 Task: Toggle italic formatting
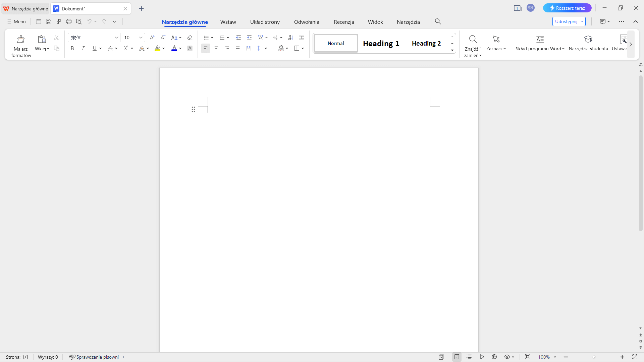[x=83, y=48]
